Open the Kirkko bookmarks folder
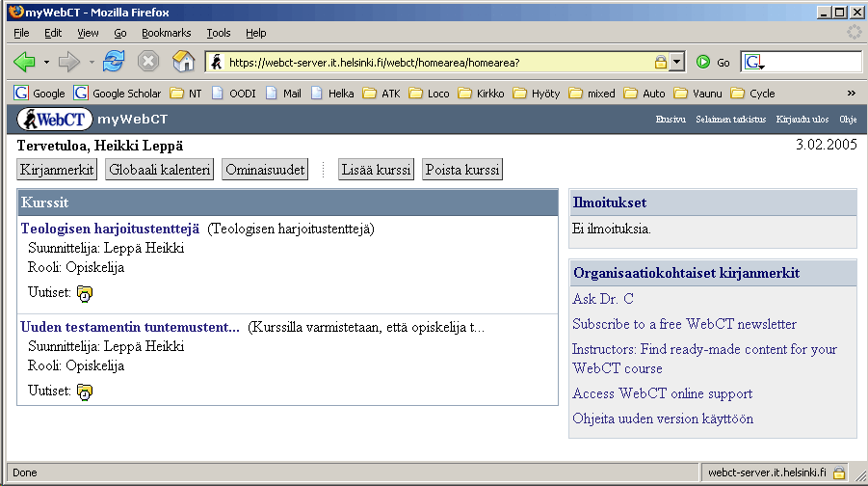Image resolution: width=868 pixels, height=486 pixels. pos(481,94)
